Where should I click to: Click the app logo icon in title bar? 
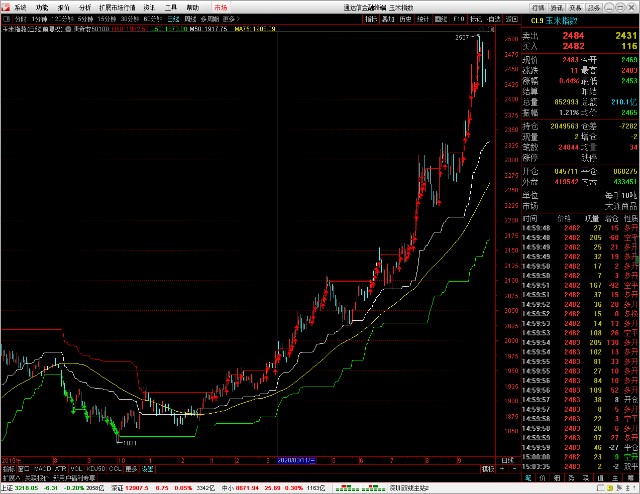pos(6,6)
